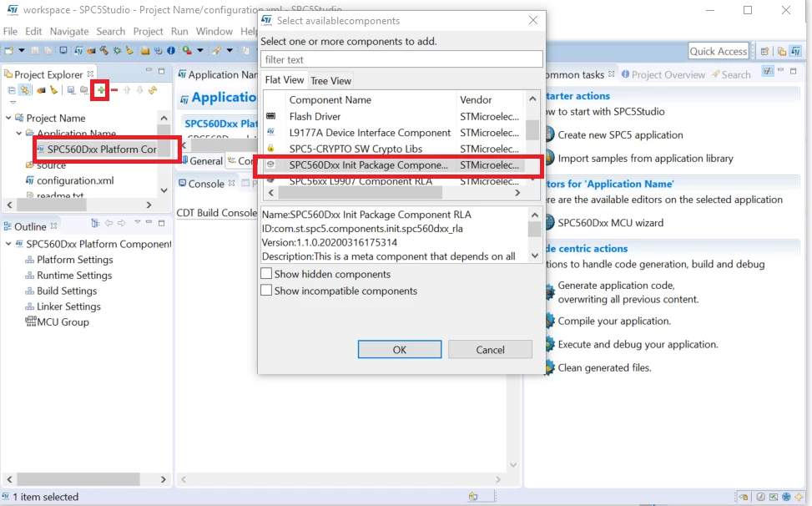The image size is (812, 506).
Task: Select Runtime Settings in Outline
Action: (x=74, y=275)
